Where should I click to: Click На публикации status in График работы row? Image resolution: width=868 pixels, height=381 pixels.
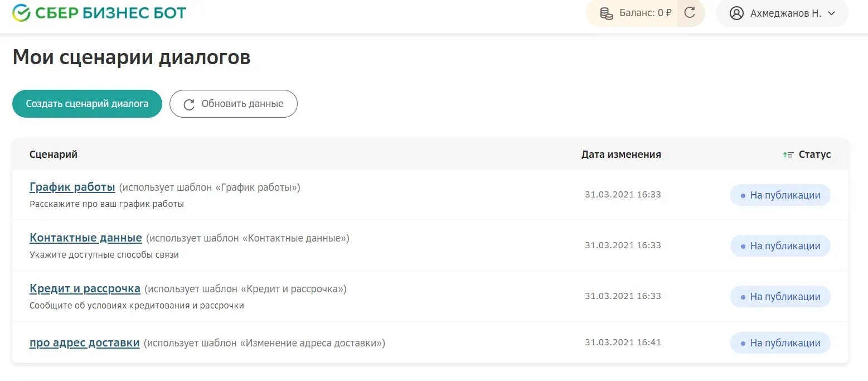(780, 195)
